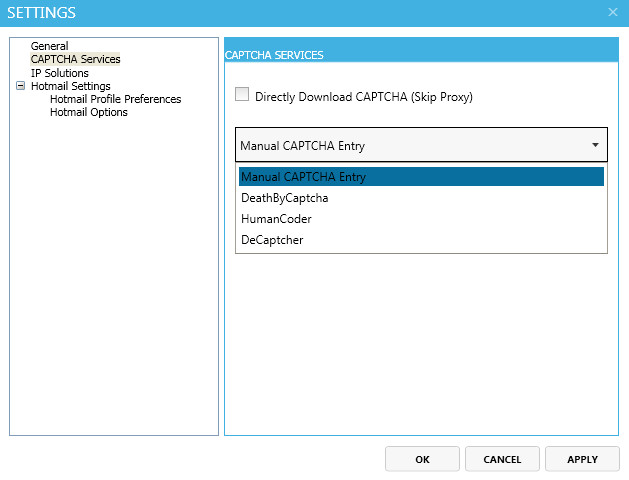Select CAPTCHA Services in the tree

(75, 59)
